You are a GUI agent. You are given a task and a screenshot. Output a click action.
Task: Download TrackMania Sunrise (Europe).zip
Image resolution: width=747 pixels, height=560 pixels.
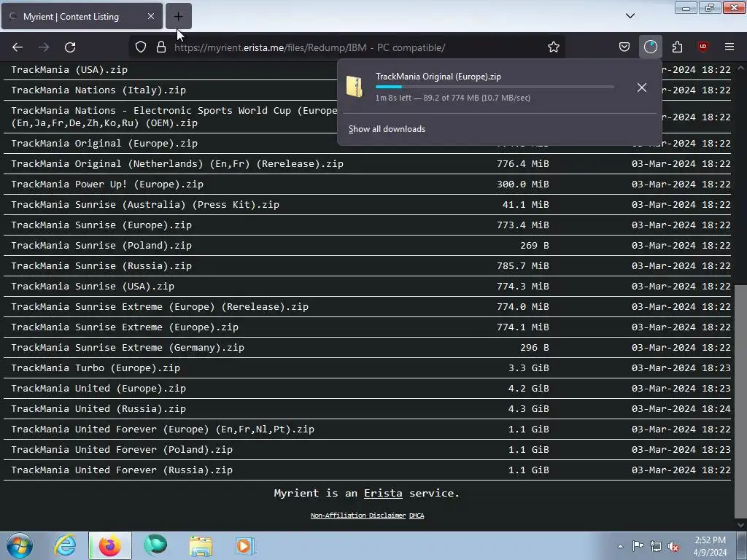pyautogui.click(x=101, y=225)
